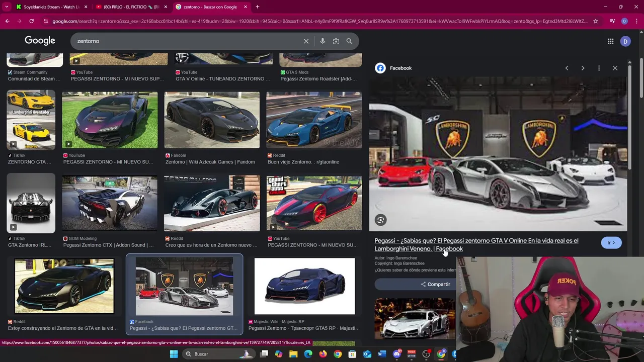Click 'Pegassi Zentorno Roadster [Add-...' caption

click(318, 79)
